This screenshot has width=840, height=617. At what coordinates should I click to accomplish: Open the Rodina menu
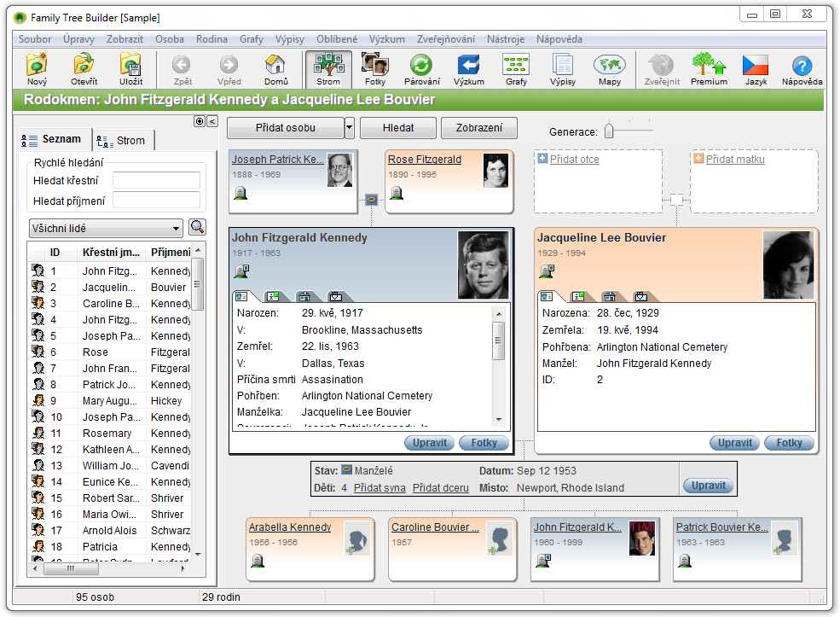211,39
